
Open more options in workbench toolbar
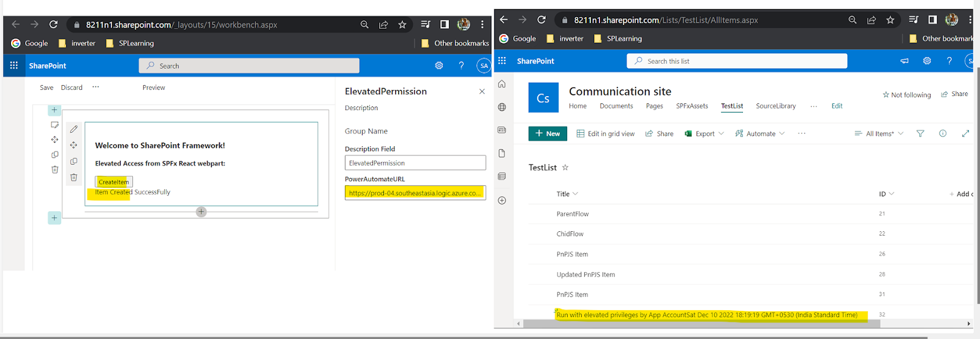(x=96, y=87)
